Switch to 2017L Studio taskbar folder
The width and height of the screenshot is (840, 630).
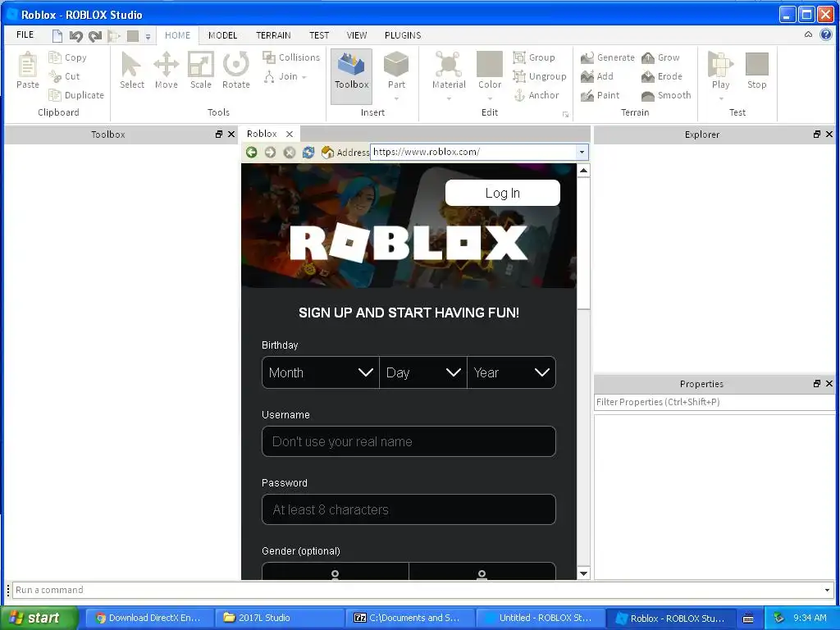(x=281, y=618)
